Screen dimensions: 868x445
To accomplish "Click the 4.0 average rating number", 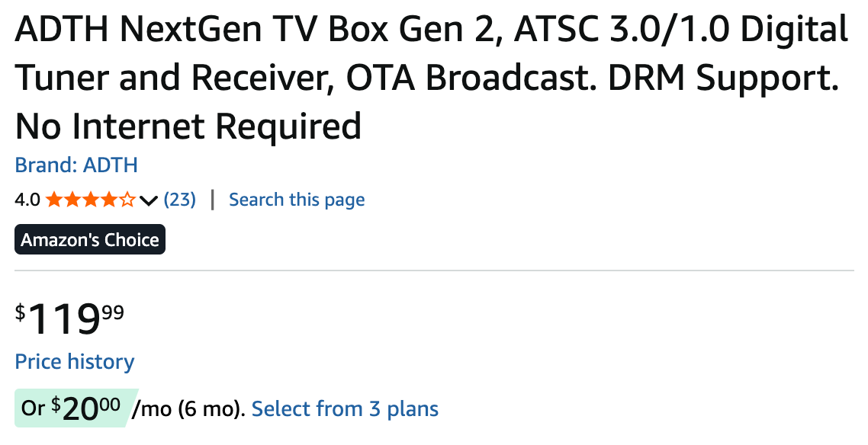I will tap(27, 200).
